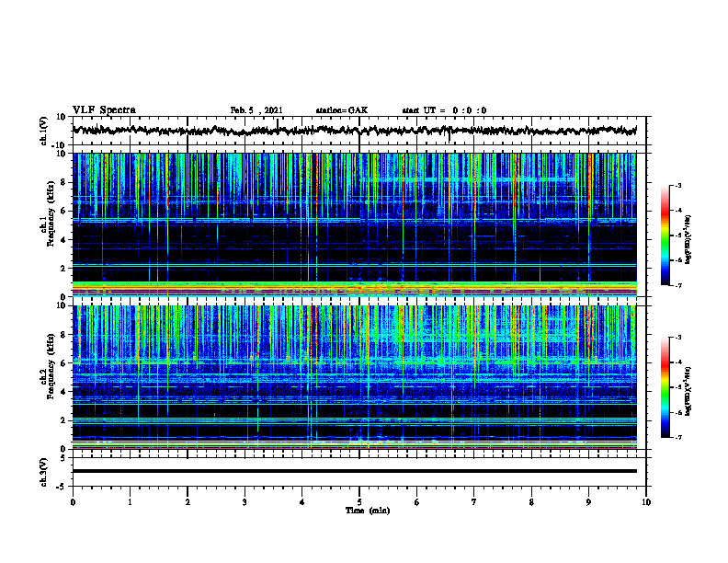
Task: Click the "start UT = 0 : 0 : 0" text
Action: pos(444,110)
